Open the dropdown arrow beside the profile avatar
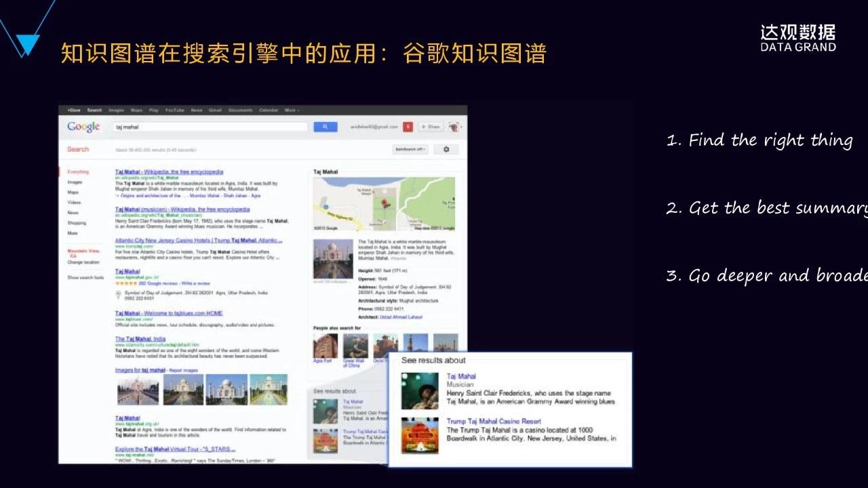 (x=462, y=127)
